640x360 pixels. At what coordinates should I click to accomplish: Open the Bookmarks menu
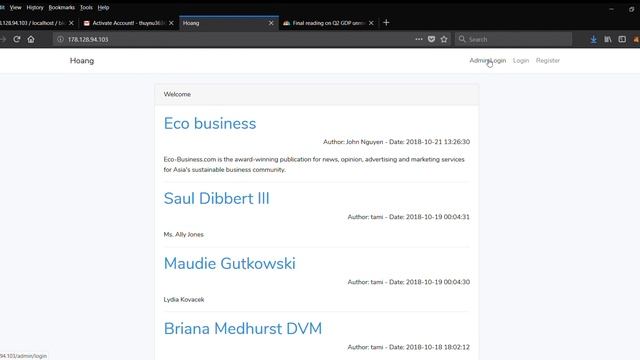pyautogui.click(x=62, y=7)
